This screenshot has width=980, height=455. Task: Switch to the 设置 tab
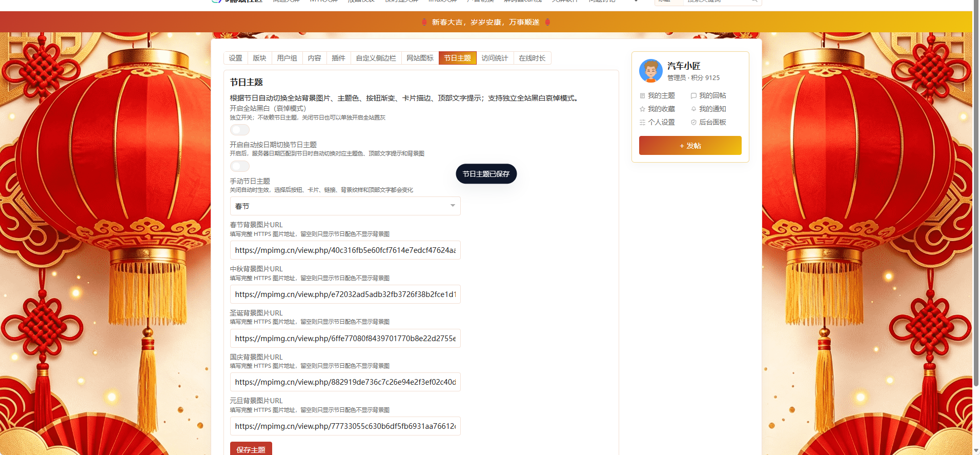point(236,58)
